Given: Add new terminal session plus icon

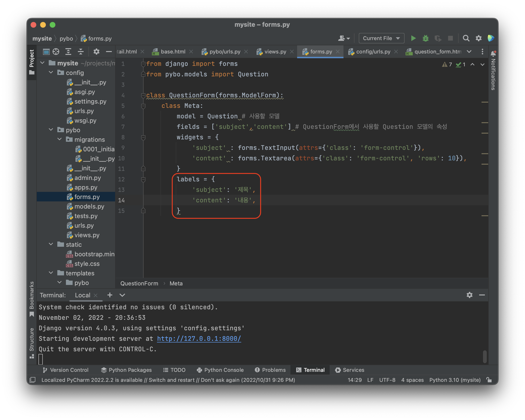Looking at the screenshot, I should pos(110,295).
